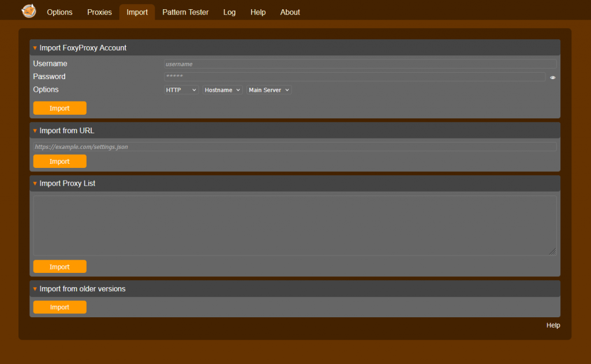Go to the Log tab

pos(229,12)
